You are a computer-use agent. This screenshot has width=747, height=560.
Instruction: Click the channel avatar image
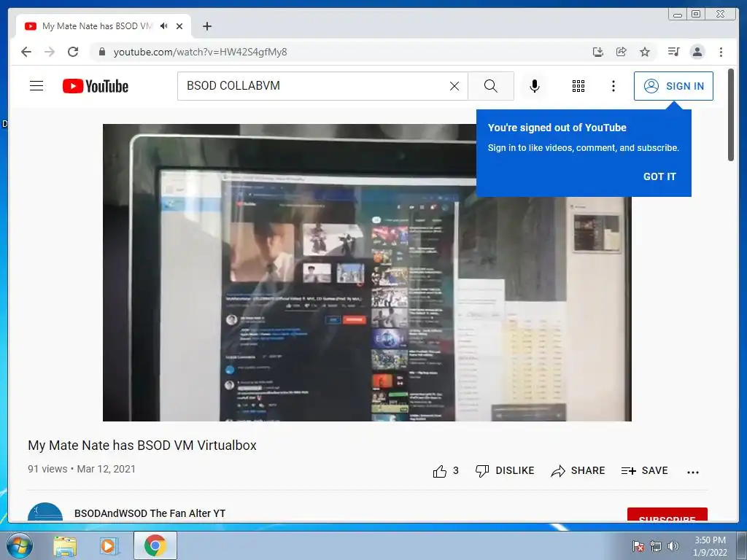45,512
